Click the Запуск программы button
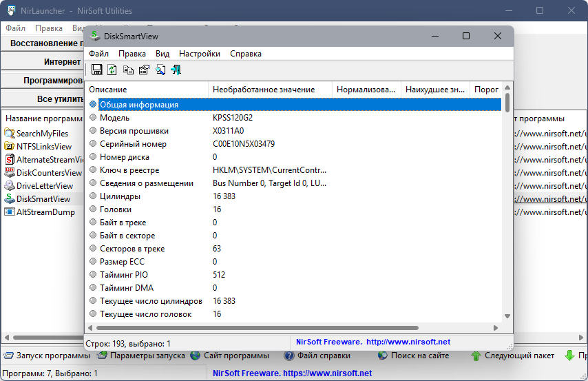This screenshot has width=588, height=381. point(46,356)
